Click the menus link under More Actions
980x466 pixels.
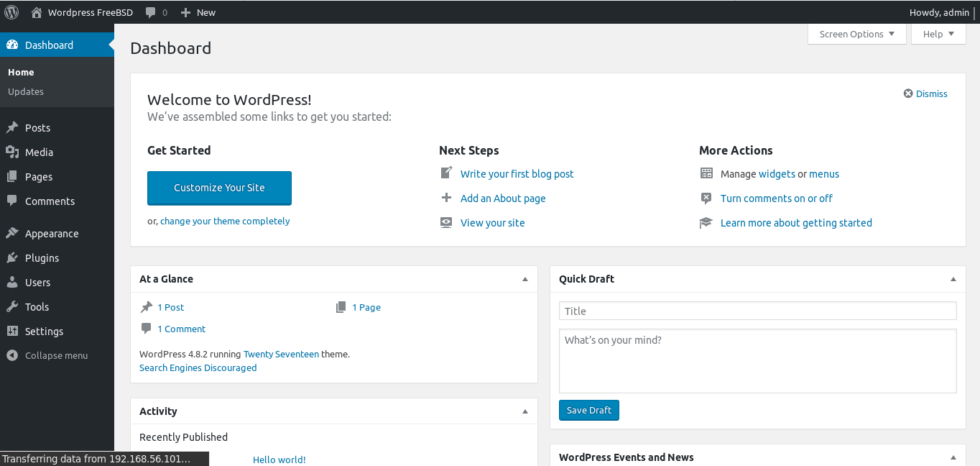(824, 174)
